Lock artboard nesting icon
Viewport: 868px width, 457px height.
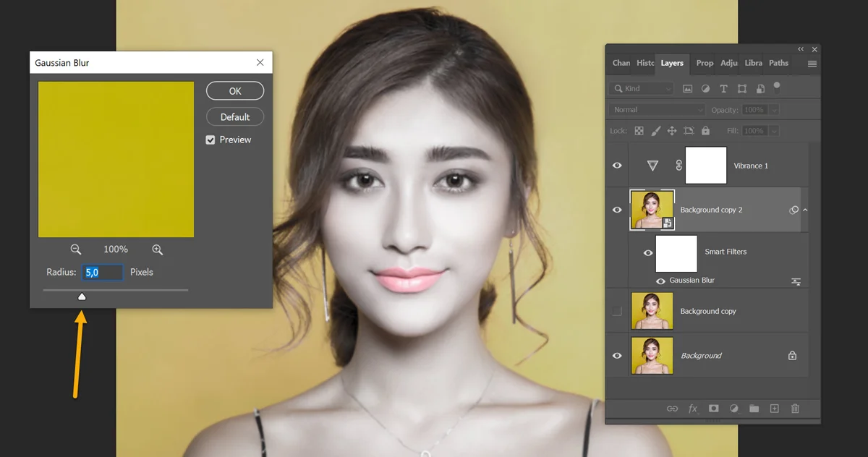pos(689,131)
